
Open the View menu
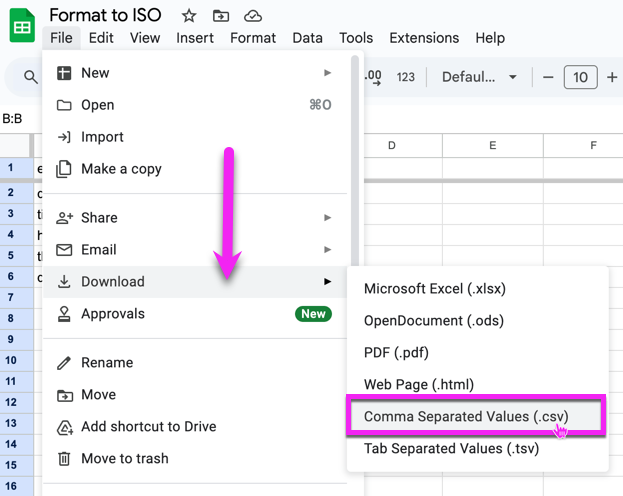[145, 38]
